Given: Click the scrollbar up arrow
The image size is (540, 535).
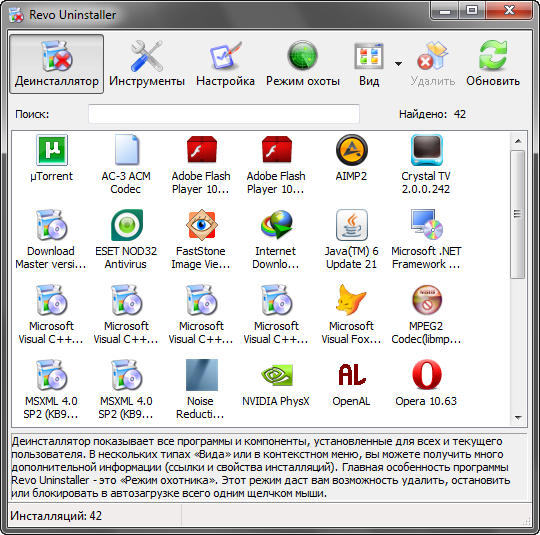Looking at the screenshot, I should 518,141.
